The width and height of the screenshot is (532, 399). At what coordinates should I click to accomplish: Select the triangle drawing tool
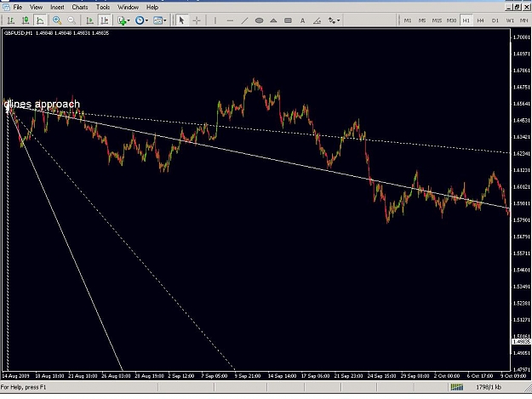[x=273, y=20]
